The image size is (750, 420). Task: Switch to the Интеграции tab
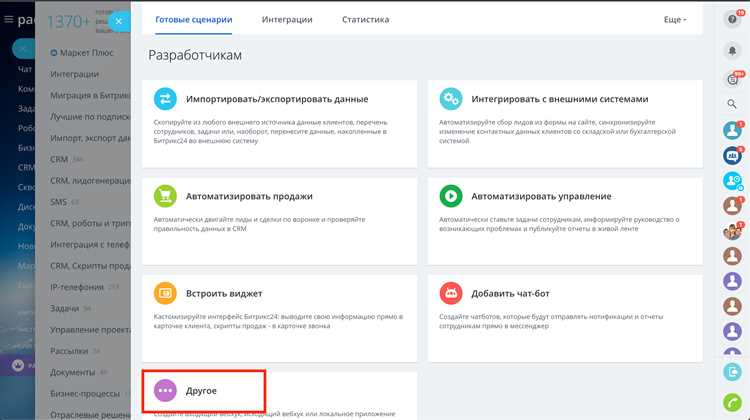click(x=287, y=20)
